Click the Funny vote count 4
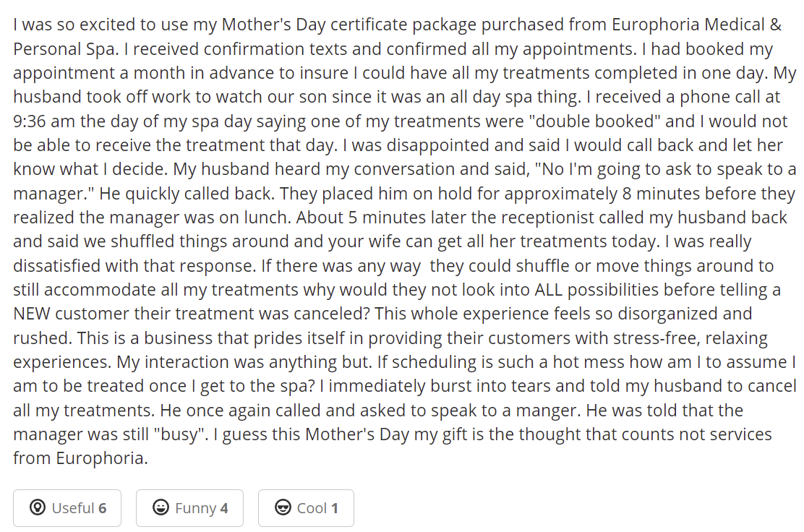Image resolution: width=804 pixels, height=532 pixels. coord(224,508)
